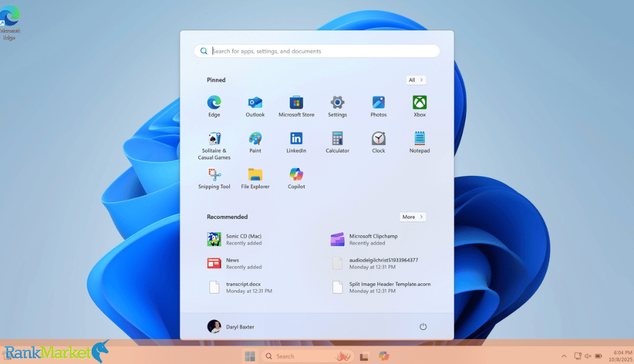Screen dimensions: 634x364
Task: Launch the Photos app
Action: pos(378,107)
